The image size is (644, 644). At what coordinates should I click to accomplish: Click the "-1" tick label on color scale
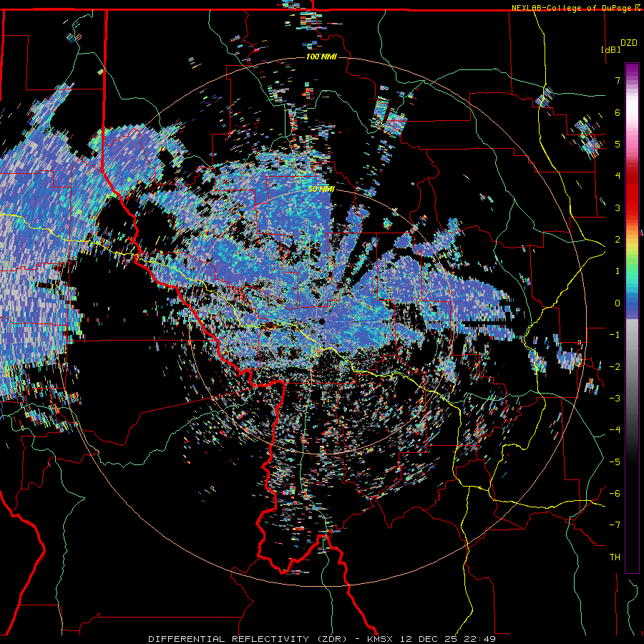point(615,335)
